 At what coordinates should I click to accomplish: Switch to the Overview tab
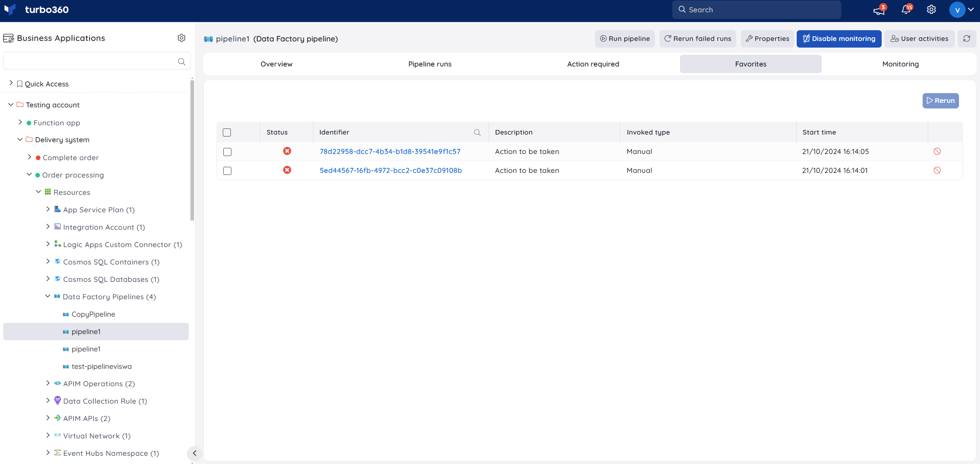pyautogui.click(x=276, y=64)
